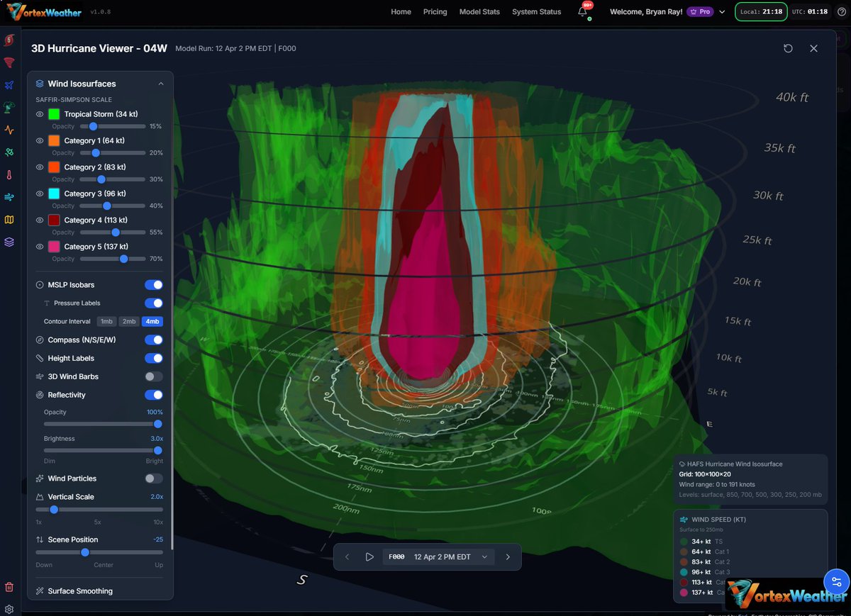
Task: Click the Scene Position arrows icon
Action: tap(40, 539)
